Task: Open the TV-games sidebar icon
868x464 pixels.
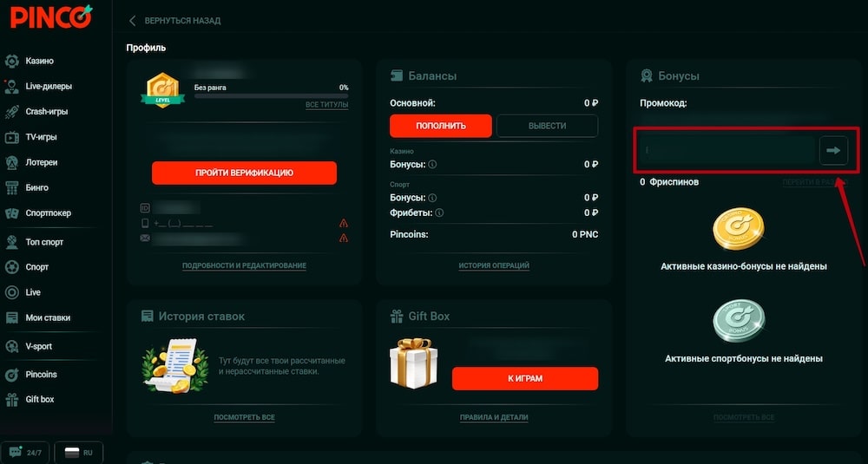Action: tap(12, 137)
